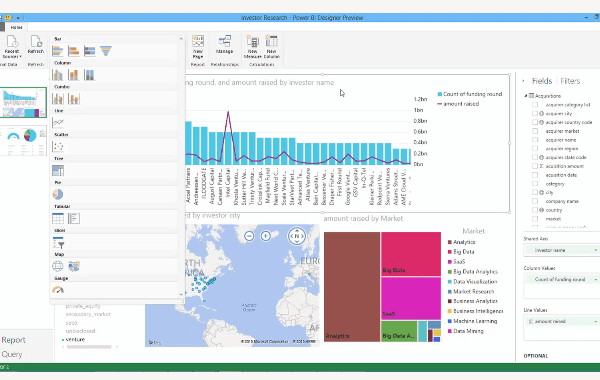Select the clustered column chart visualization
The height and width of the screenshot is (380, 600).
point(57,75)
